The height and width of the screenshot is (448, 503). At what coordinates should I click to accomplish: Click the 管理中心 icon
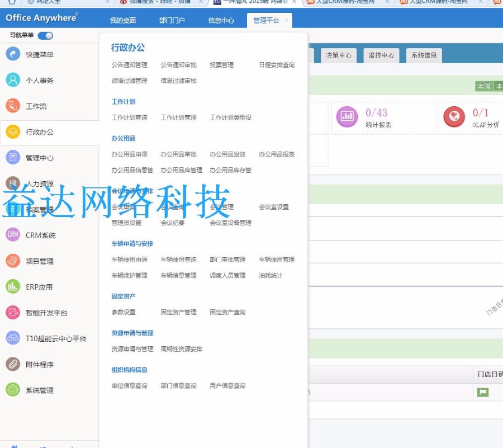click(x=13, y=158)
